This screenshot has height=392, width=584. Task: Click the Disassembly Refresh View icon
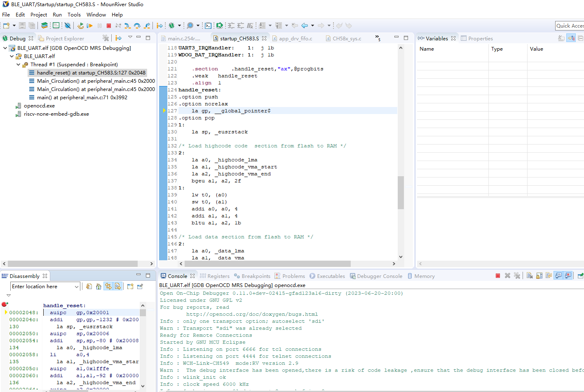(89, 286)
